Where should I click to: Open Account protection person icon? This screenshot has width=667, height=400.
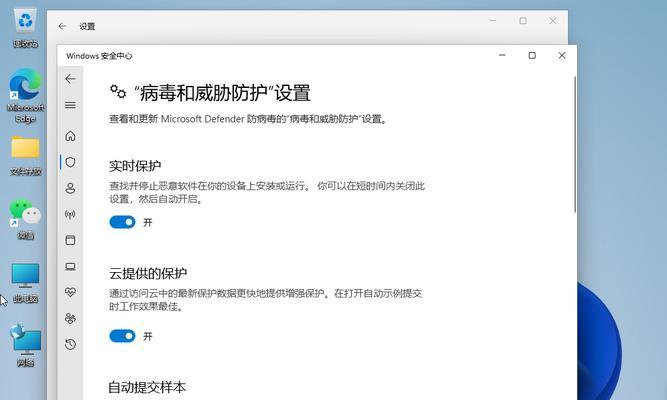click(x=70, y=188)
